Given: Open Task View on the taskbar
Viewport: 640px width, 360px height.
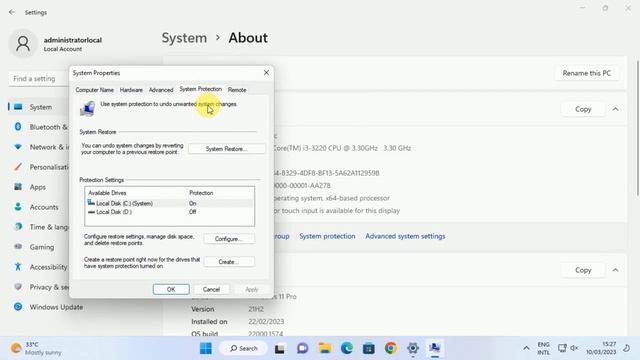Looking at the screenshot, I should 280,348.
